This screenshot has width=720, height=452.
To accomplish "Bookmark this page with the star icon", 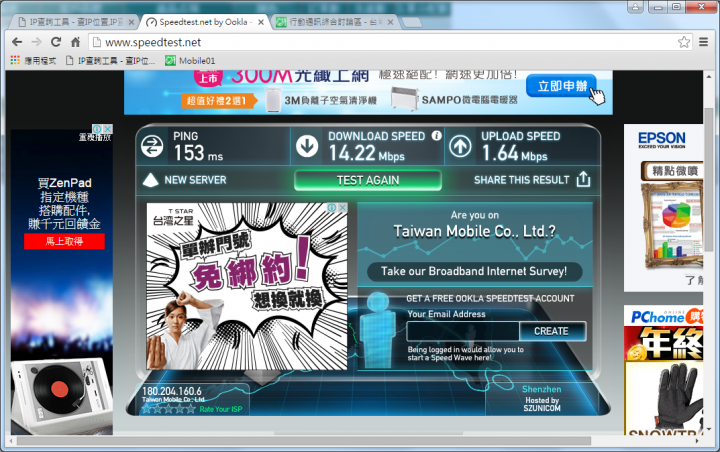I will click(684, 42).
